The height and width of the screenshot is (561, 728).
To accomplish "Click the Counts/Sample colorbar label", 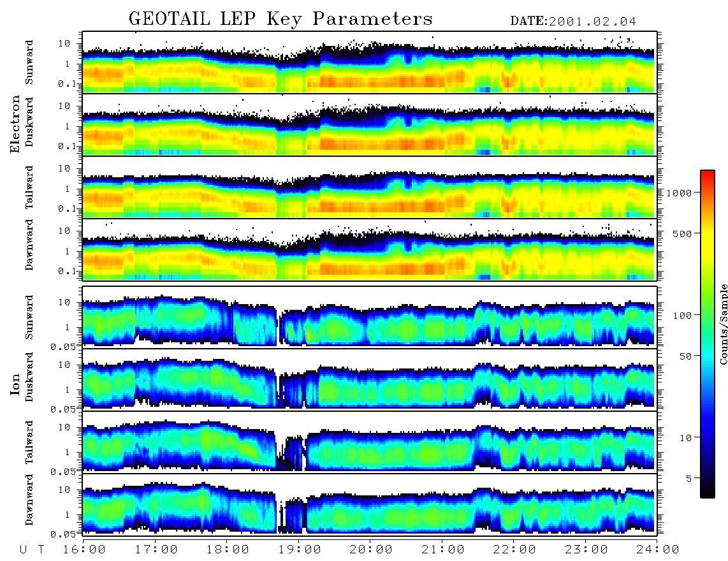I will pyautogui.click(x=723, y=324).
